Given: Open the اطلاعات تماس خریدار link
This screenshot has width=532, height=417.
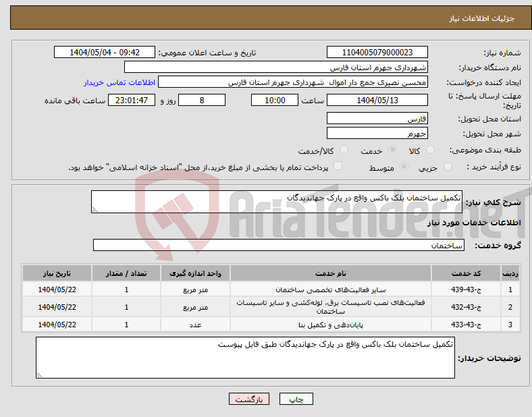Looking at the screenshot, I should click(119, 82).
